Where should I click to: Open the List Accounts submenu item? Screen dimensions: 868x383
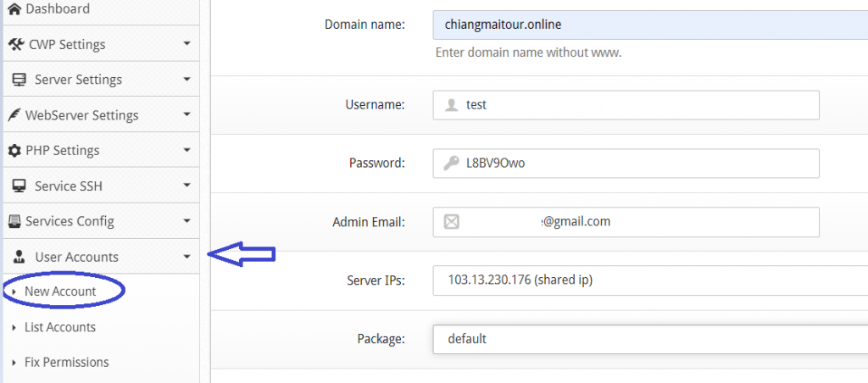point(60,327)
